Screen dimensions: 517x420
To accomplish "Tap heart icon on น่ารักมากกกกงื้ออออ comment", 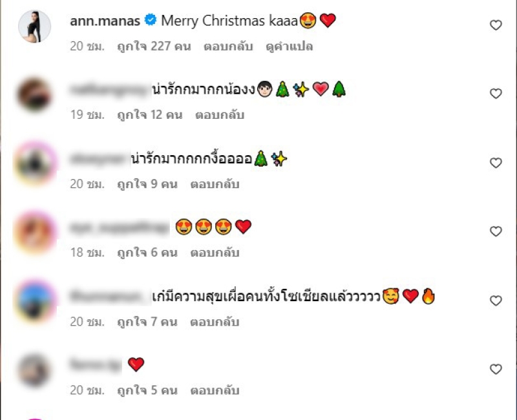I will point(496,163).
